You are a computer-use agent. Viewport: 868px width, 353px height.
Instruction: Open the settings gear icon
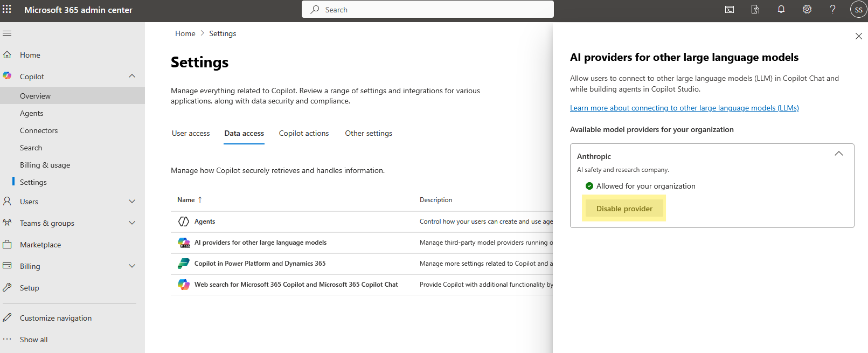point(807,10)
